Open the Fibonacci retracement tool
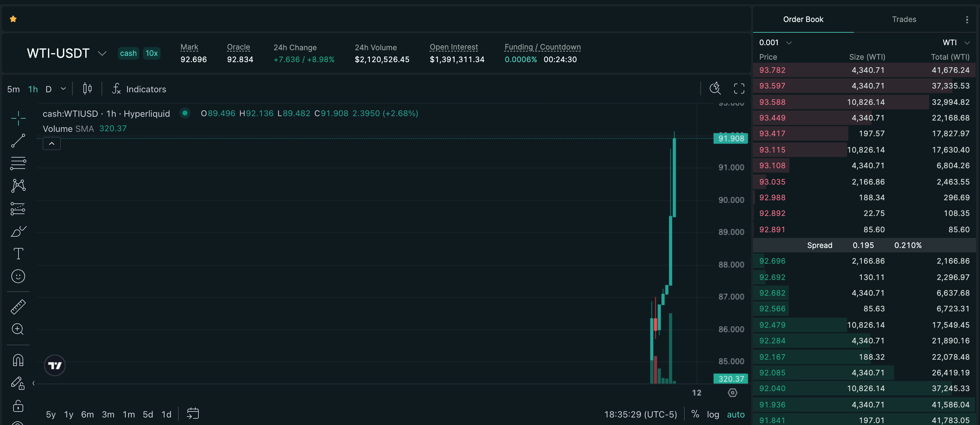Image resolution: width=980 pixels, height=425 pixels. [18, 163]
